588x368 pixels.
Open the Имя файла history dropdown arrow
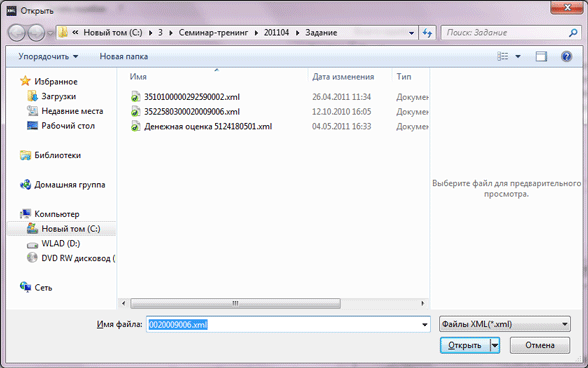click(424, 324)
